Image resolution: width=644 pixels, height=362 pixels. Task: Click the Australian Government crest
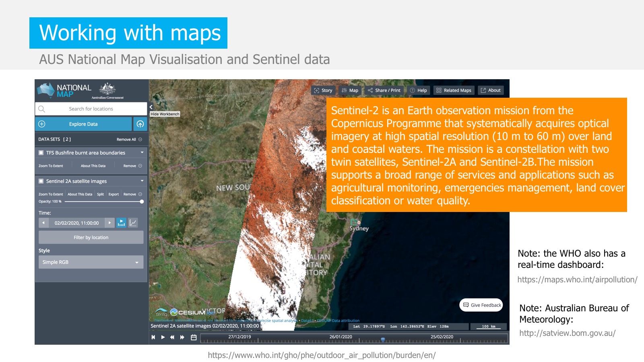click(x=107, y=91)
